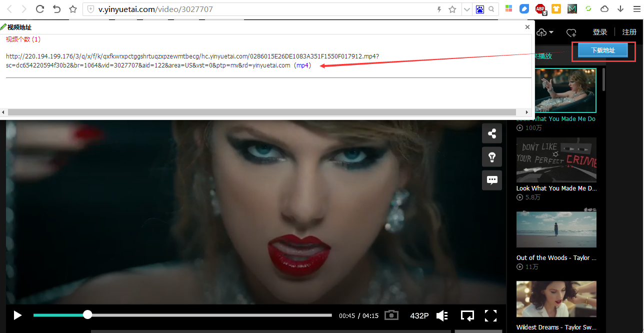Image resolution: width=644 pixels, height=333 pixels.
Task: Play the video
Action: [x=17, y=315]
